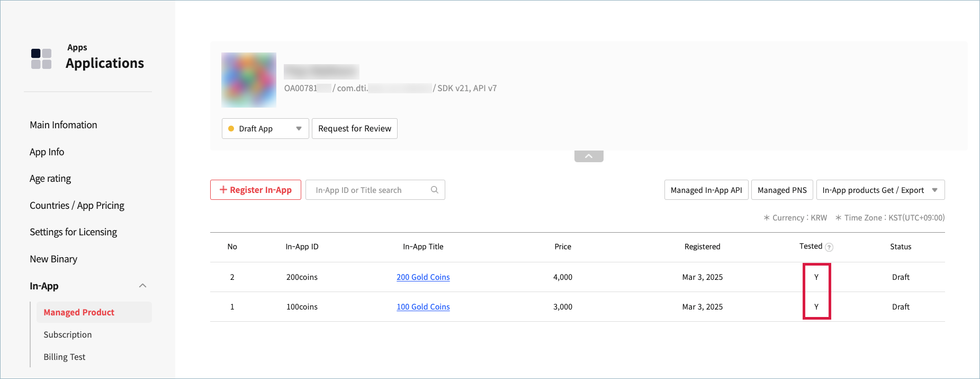Image resolution: width=980 pixels, height=379 pixels.
Task: Select Subscription under In-App
Action: pyautogui.click(x=68, y=335)
